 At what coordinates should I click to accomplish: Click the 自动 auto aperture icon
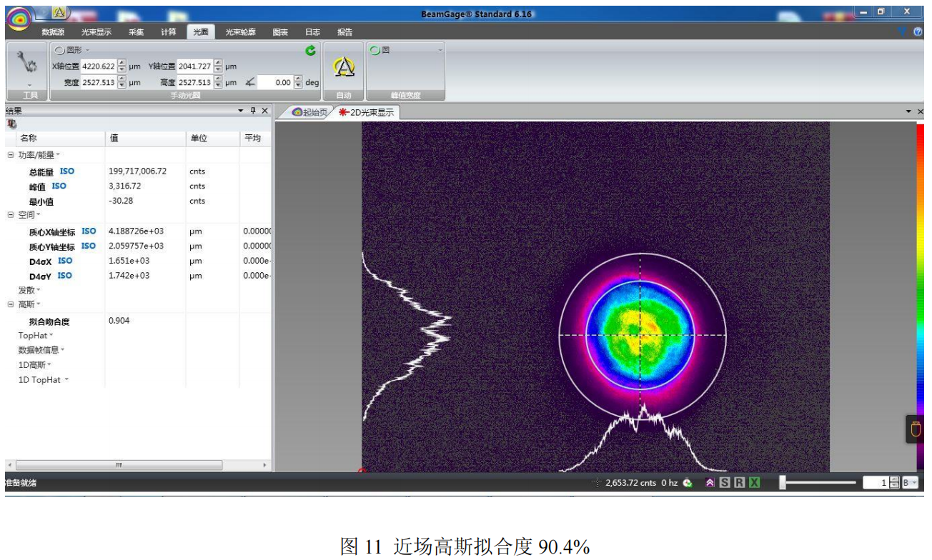(344, 67)
